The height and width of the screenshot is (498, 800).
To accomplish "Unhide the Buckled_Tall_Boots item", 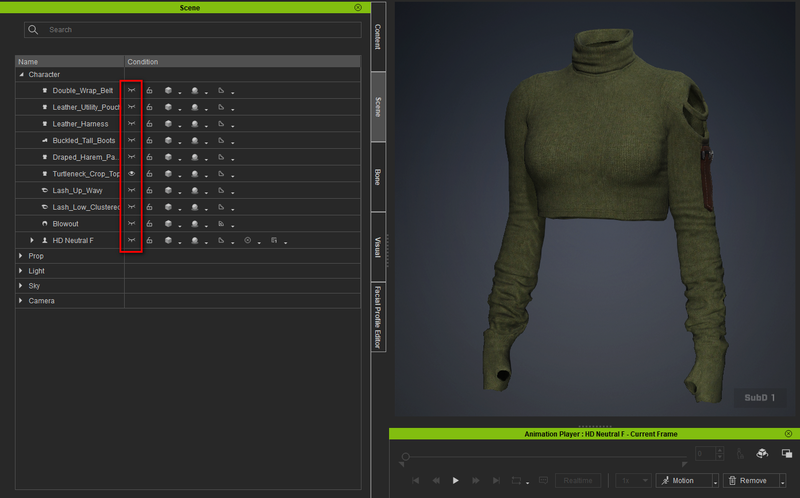I will [x=132, y=141].
